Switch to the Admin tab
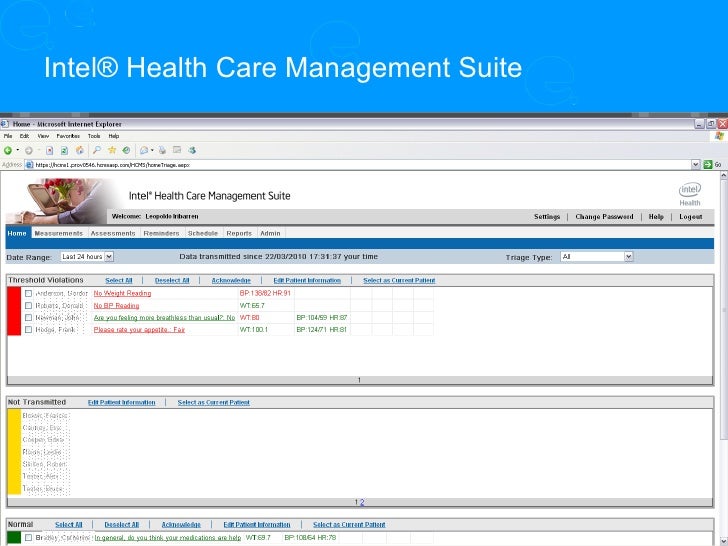This screenshot has height=546, width=728. 270,233
